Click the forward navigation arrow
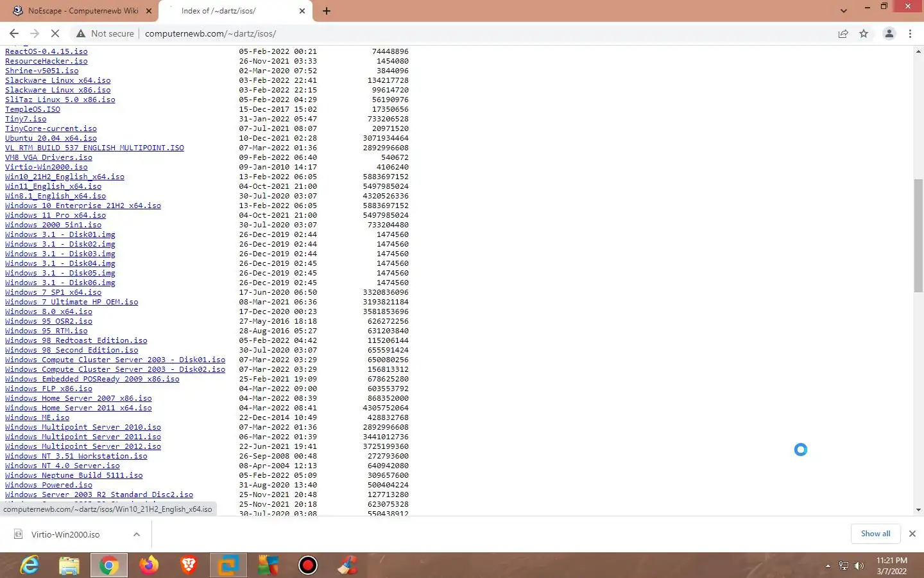The image size is (924, 578). coord(35,33)
